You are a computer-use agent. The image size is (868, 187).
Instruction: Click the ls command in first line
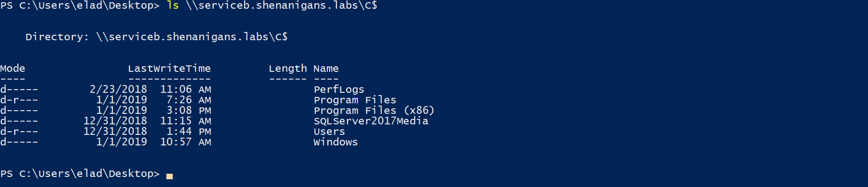coord(173,5)
